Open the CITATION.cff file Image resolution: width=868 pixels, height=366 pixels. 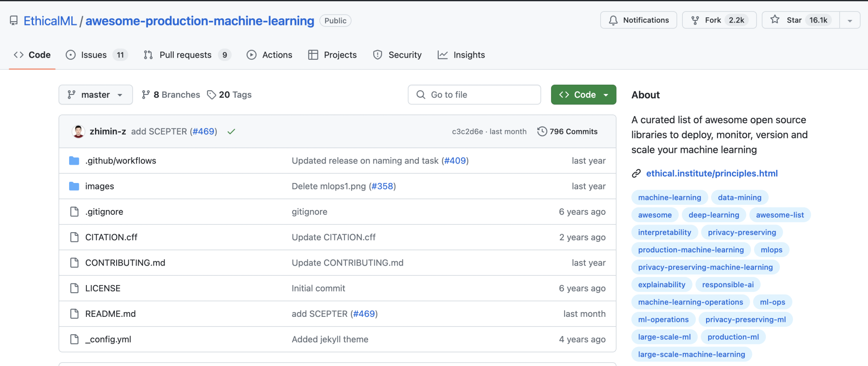(111, 237)
